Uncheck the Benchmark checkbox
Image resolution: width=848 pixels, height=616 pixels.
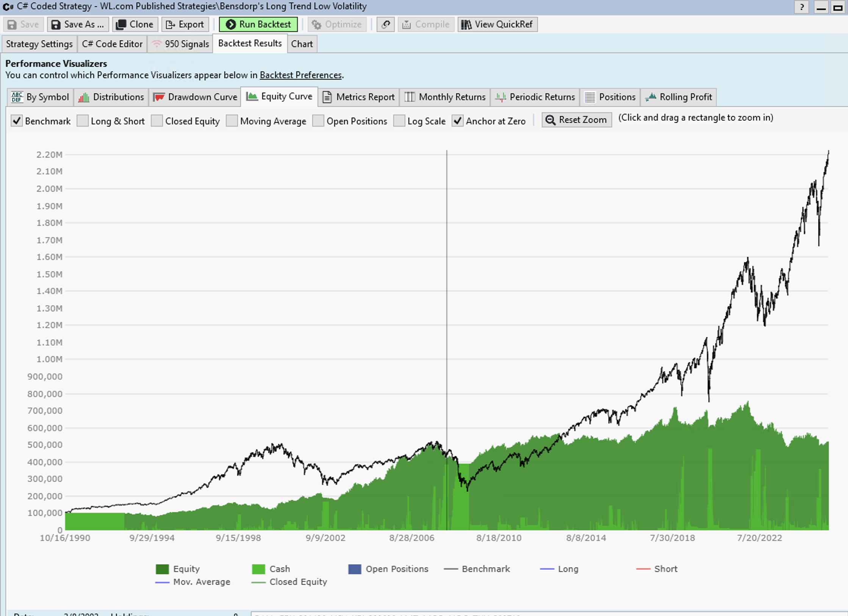click(x=17, y=121)
